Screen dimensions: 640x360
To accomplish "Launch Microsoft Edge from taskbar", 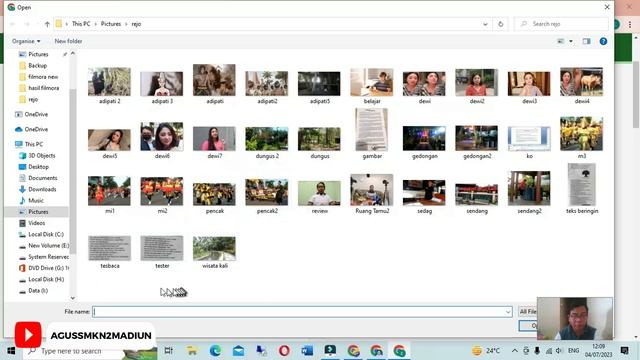I will point(215,351).
